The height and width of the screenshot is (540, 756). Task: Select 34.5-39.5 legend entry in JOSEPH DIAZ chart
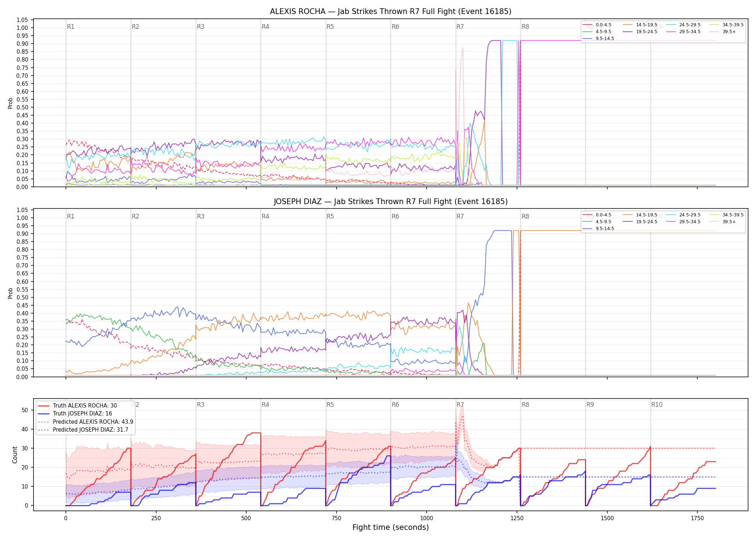click(x=726, y=215)
